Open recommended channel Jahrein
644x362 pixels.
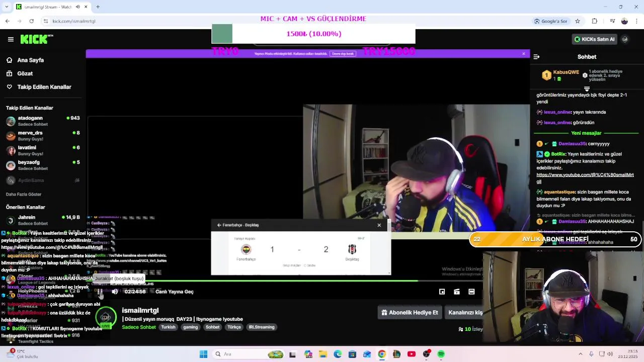point(43,220)
